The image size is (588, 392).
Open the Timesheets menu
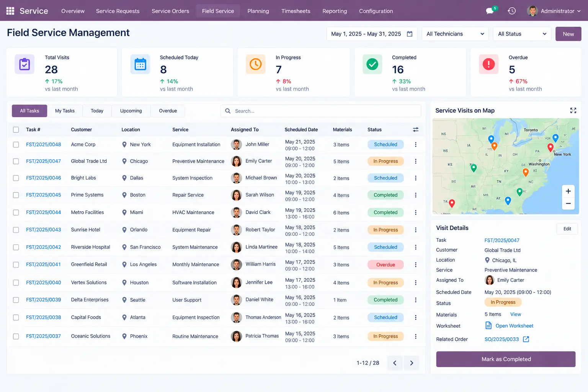click(296, 11)
